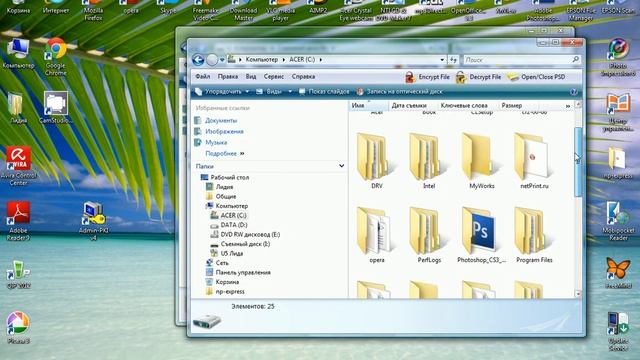Open the Музыка favorite link
The height and width of the screenshot is (360, 640).
[x=216, y=142]
